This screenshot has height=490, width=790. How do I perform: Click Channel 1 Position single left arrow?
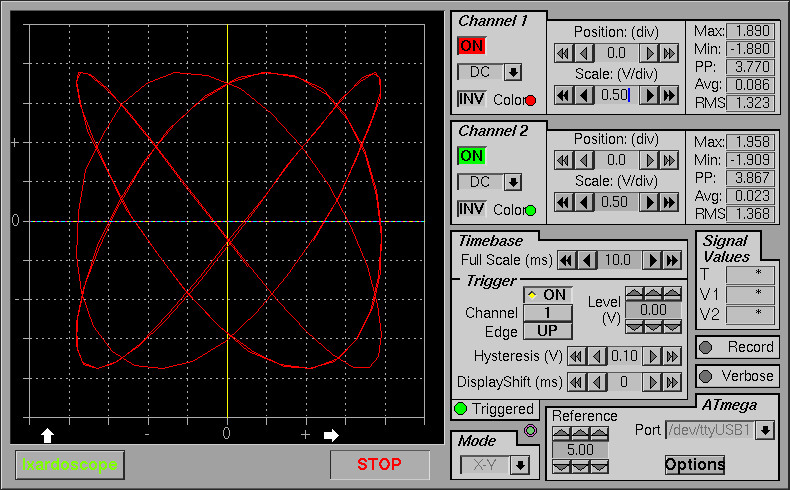(x=583, y=53)
